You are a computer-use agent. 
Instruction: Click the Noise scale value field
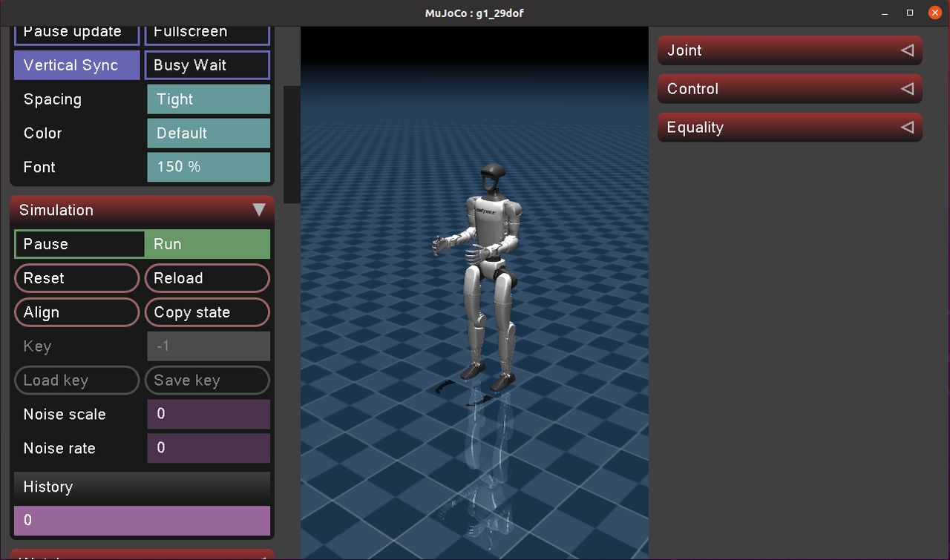click(x=209, y=414)
